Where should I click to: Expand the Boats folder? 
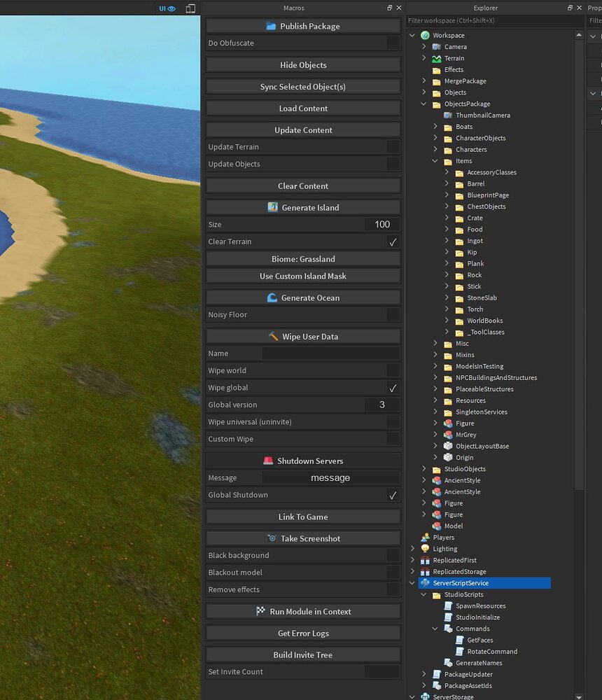tap(435, 126)
